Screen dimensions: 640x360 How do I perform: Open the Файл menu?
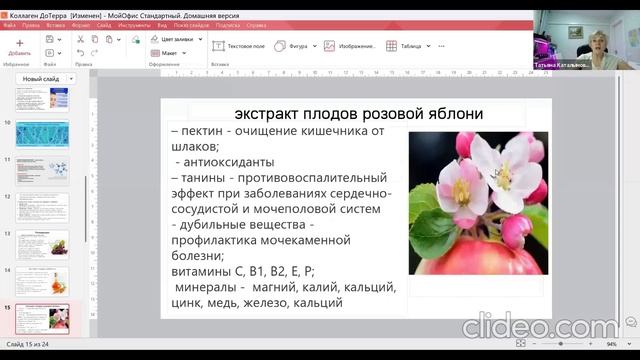click(x=9, y=25)
